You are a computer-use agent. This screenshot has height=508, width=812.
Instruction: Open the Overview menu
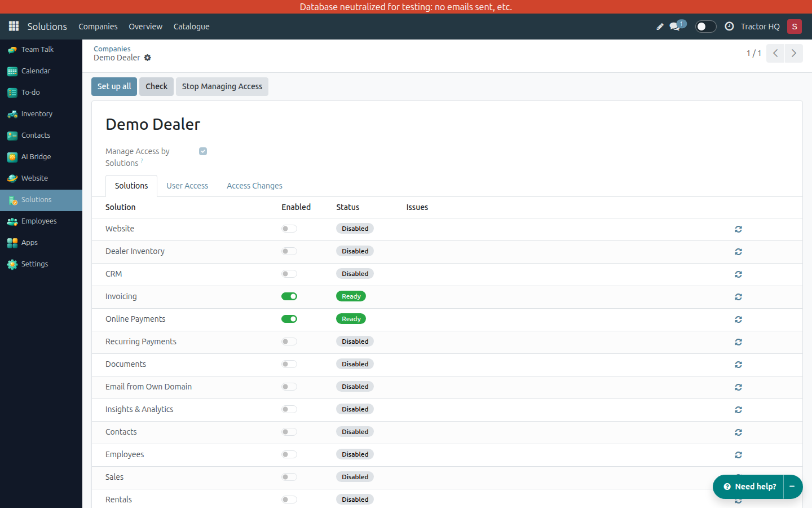click(x=145, y=27)
